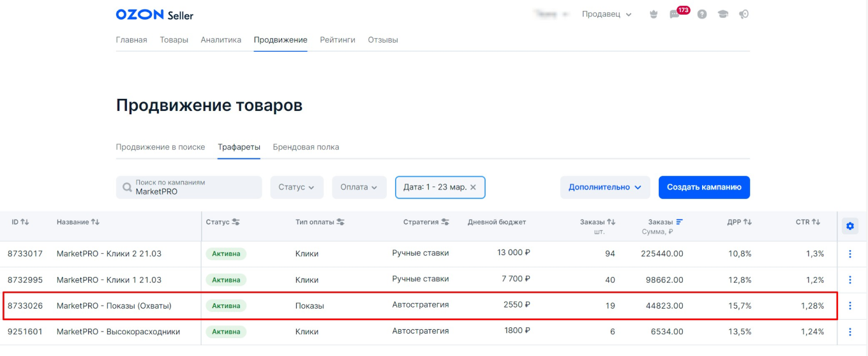
Task: Open the news megaphone icon
Action: point(744,14)
